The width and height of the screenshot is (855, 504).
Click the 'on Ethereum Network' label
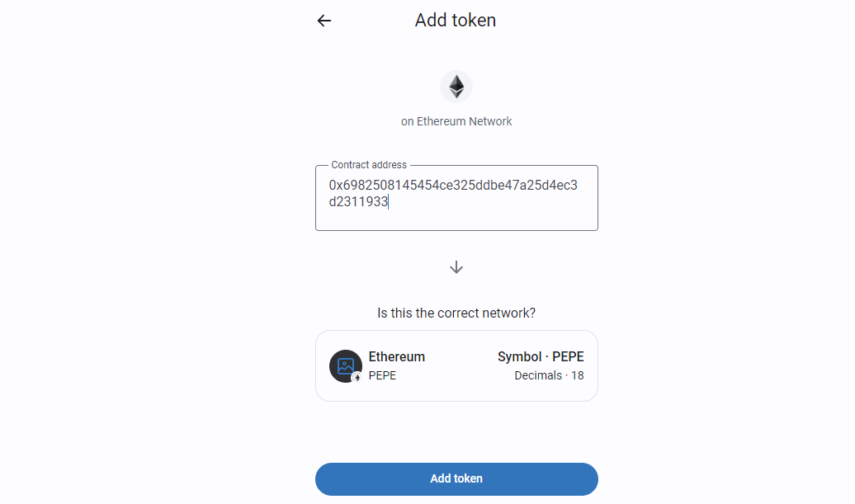[456, 121]
